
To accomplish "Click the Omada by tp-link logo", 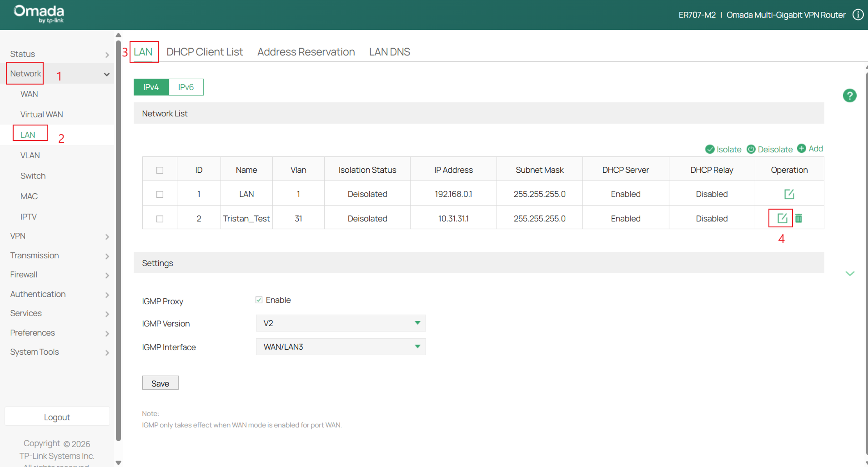I will click(x=39, y=14).
